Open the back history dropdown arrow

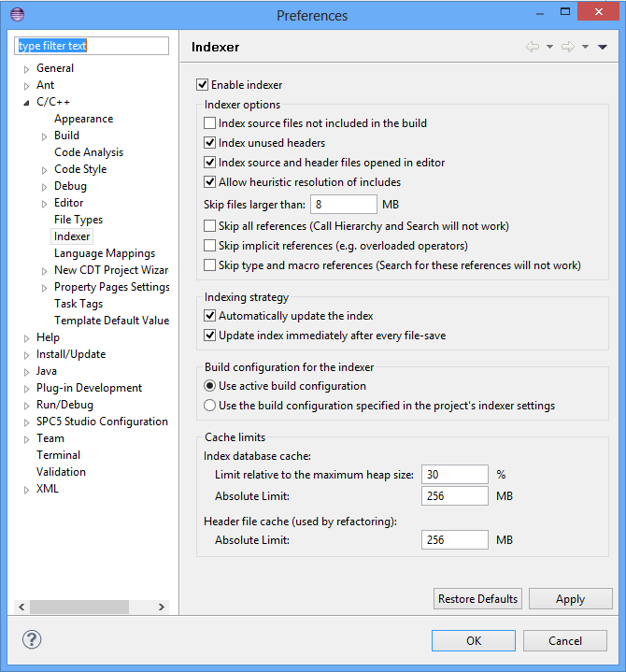click(549, 47)
